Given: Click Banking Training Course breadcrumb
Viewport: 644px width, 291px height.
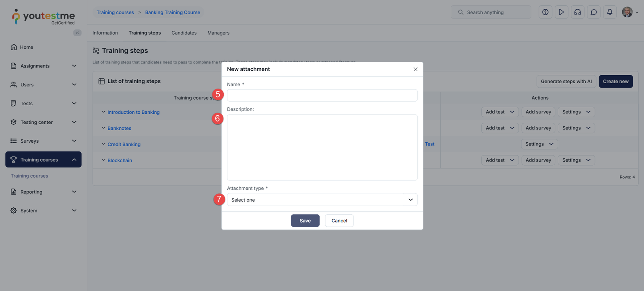Looking at the screenshot, I should tap(173, 12).
